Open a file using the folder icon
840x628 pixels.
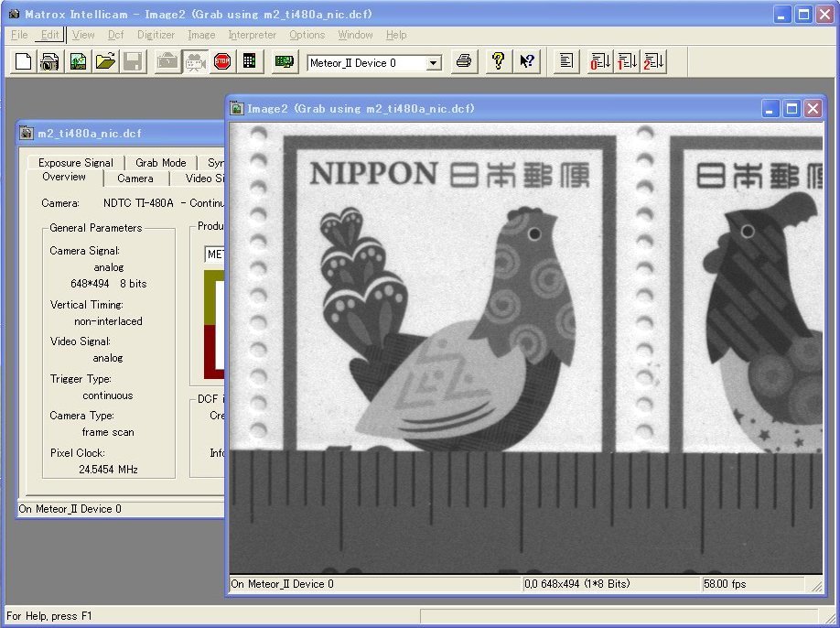pos(105,61)
